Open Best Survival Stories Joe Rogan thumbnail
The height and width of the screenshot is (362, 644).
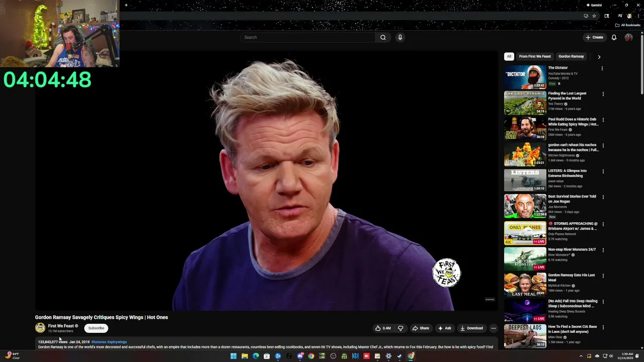pyautogui.click(x=525, y=206)
